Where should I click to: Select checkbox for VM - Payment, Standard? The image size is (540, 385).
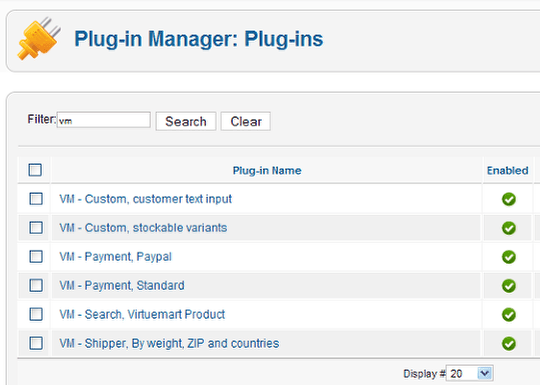click(x=36, y=285)
